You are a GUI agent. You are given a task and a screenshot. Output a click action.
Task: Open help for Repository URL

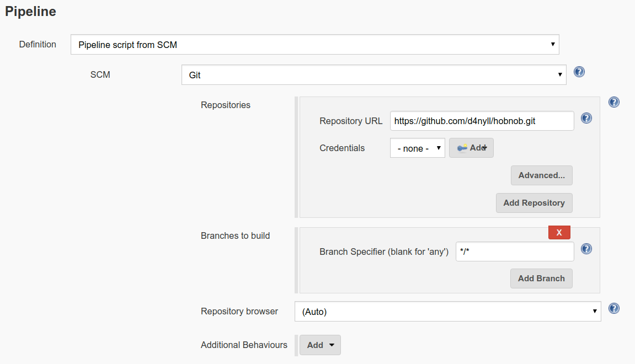pyautogui.click(x=586, y=118)
